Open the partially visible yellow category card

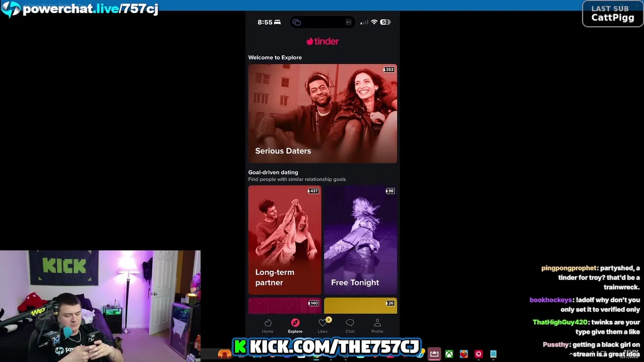click(360, 306)
